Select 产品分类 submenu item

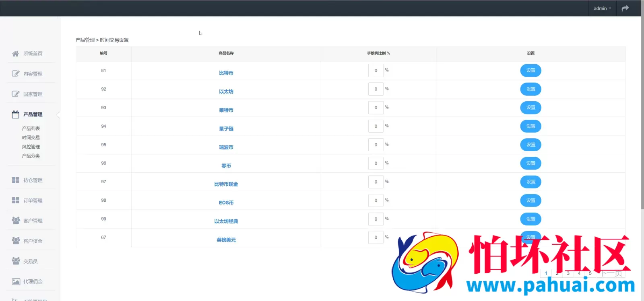point(31,156)
